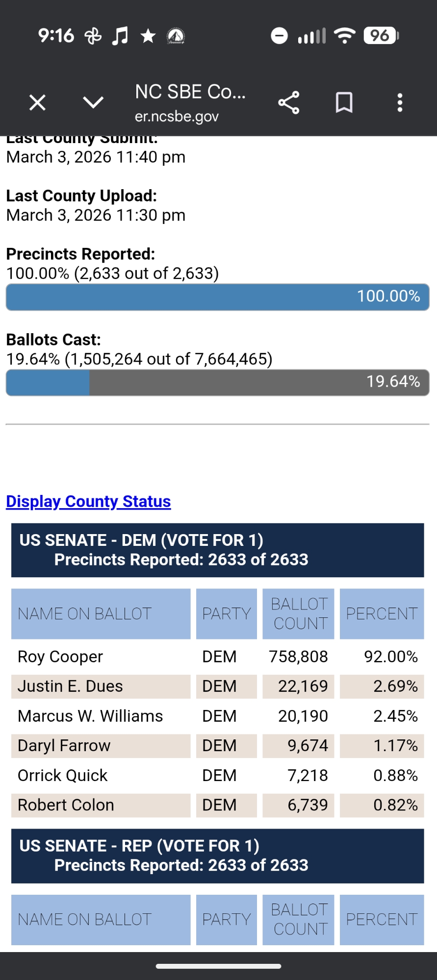Tap the Precincts Reported 100.00% progress bar
The image size is (437, 980).
(217, 297)
